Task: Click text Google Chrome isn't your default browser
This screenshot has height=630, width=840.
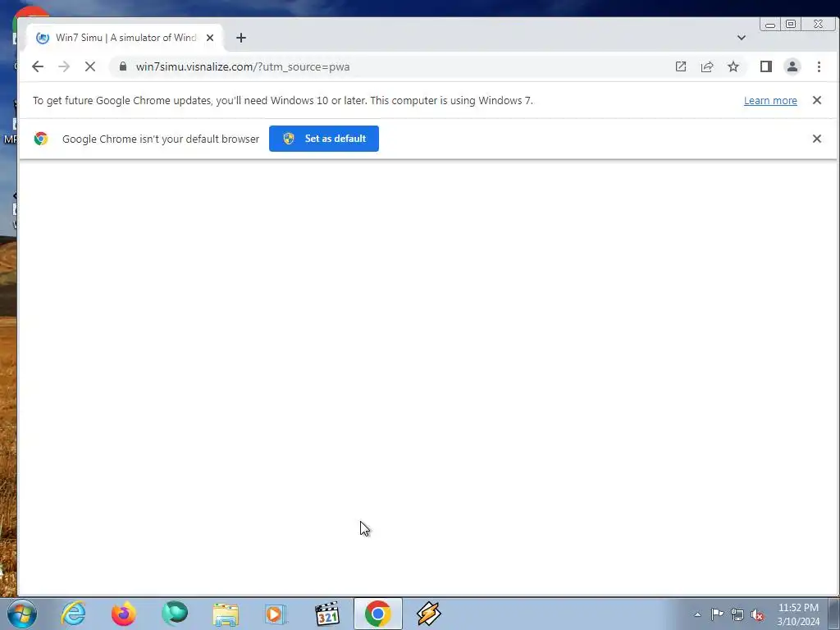Action: pyautogui.click(x=161, y=139)
